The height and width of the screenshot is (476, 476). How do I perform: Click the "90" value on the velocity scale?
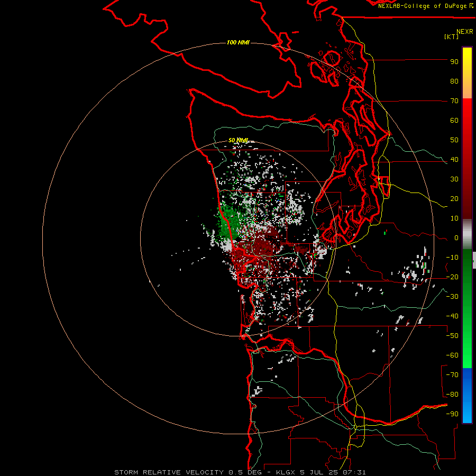coord(454,62)
